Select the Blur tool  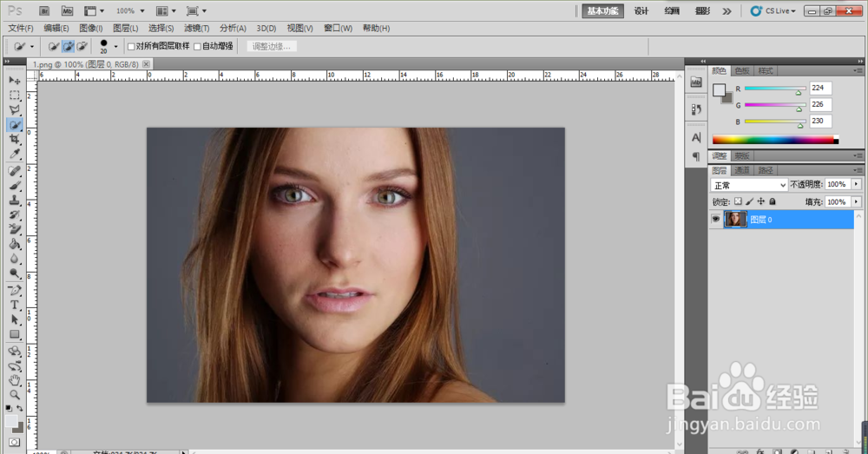[x=15, y=259]
